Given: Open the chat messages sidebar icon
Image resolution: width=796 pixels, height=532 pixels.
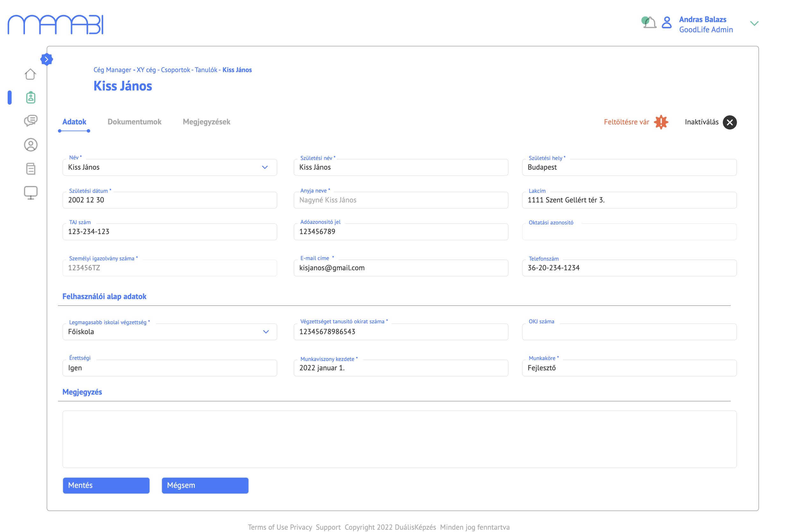Looking at the screenshot, I should pyautogui.click(x=31, y=120).
